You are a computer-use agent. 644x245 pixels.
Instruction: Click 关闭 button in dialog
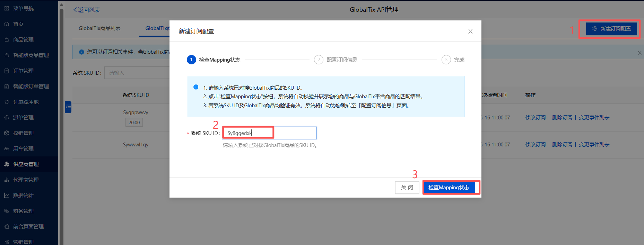[407, 188]
